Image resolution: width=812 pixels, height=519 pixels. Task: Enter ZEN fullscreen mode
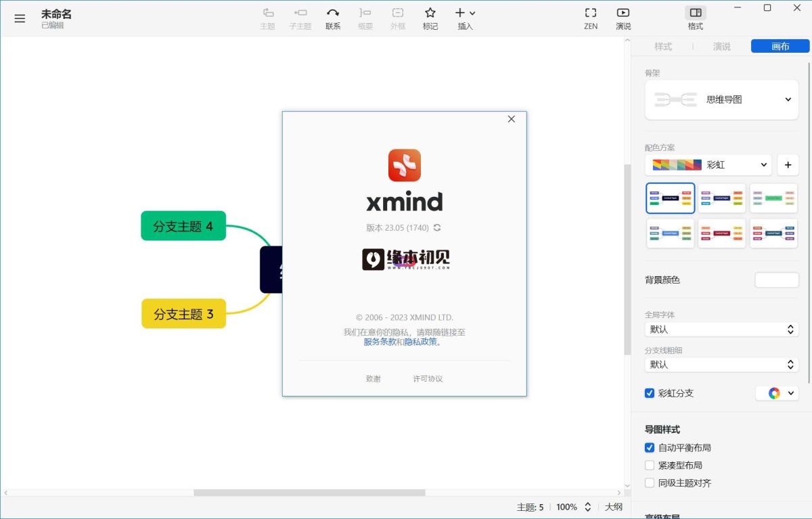(x=591, y=18)
